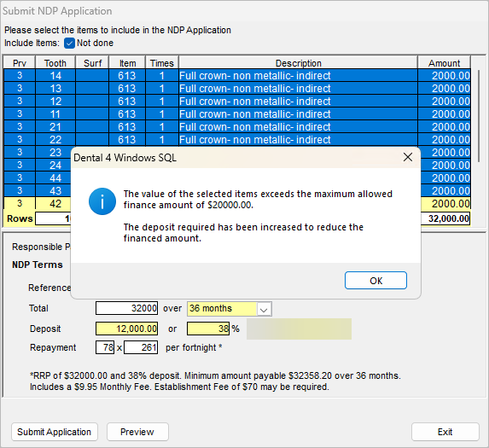This screenshot has width=489, height=448.
Task: Click the Exit button
Action: tap(445, 432)
